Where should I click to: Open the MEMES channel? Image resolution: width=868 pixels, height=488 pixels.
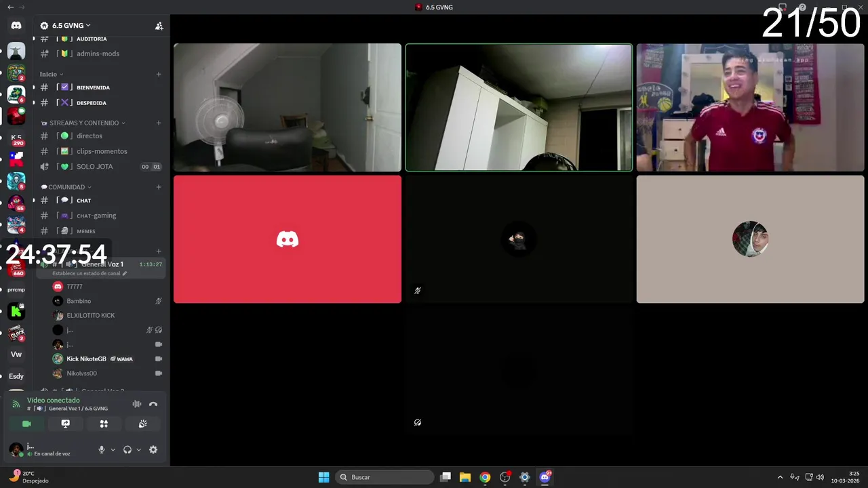point(100,231)
